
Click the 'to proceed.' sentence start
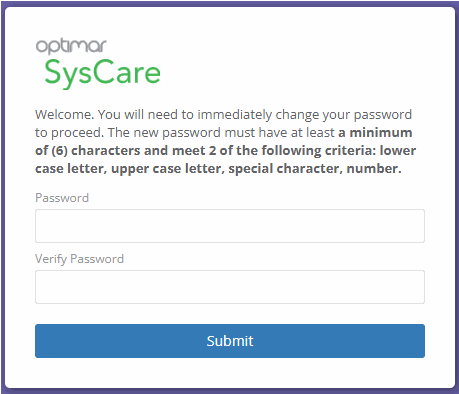[x=69, y=133]
